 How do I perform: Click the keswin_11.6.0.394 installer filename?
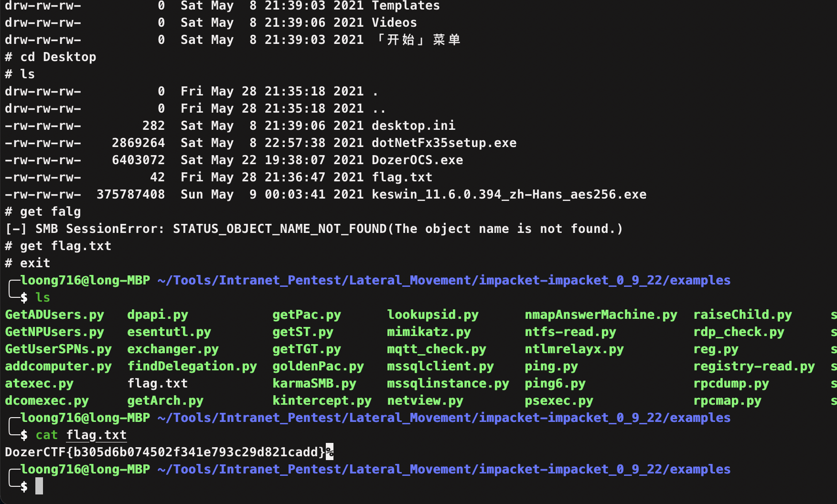click(509, 194)
